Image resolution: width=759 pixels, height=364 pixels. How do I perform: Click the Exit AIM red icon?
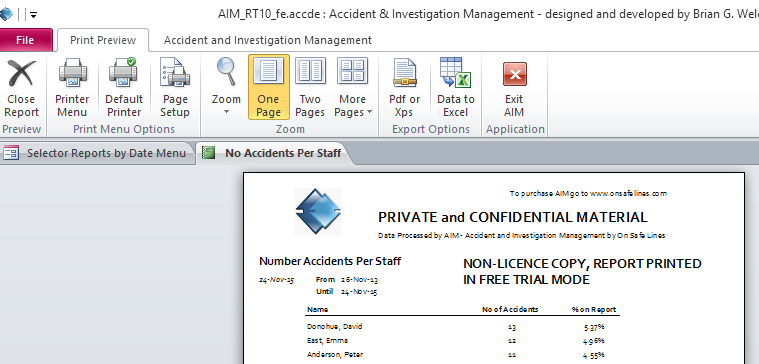(515, 74)
